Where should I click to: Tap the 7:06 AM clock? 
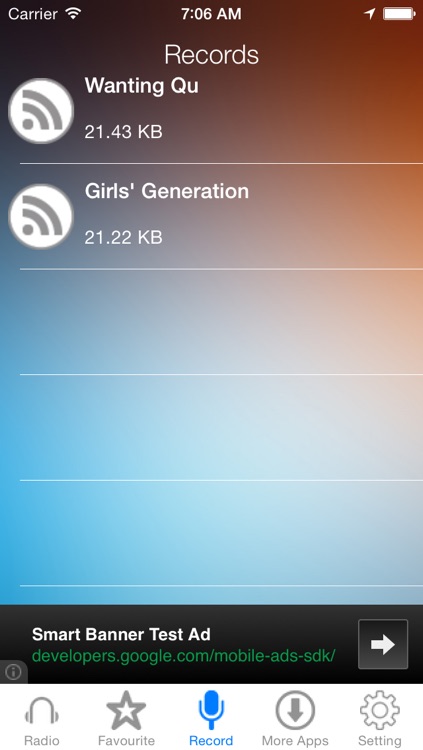pos(211,14)
